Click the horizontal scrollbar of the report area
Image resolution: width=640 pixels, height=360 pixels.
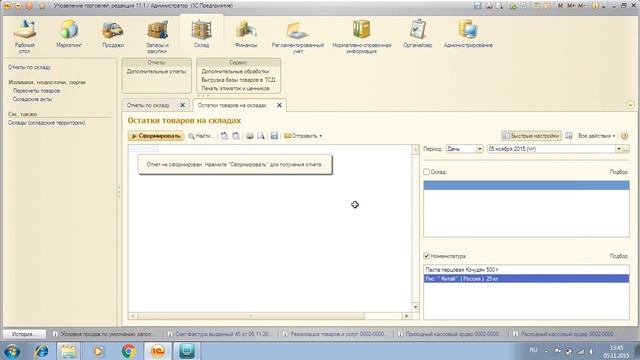point(251,316)
